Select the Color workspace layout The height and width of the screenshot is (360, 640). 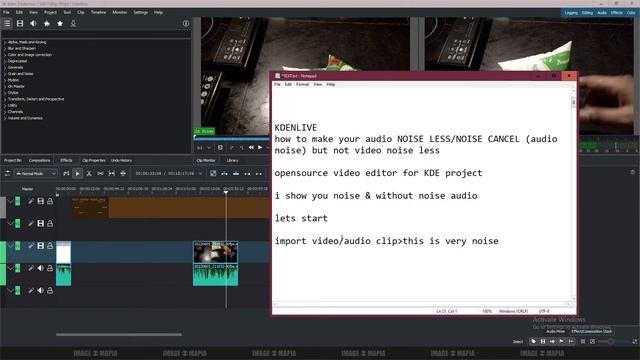(x=631, y=13)
